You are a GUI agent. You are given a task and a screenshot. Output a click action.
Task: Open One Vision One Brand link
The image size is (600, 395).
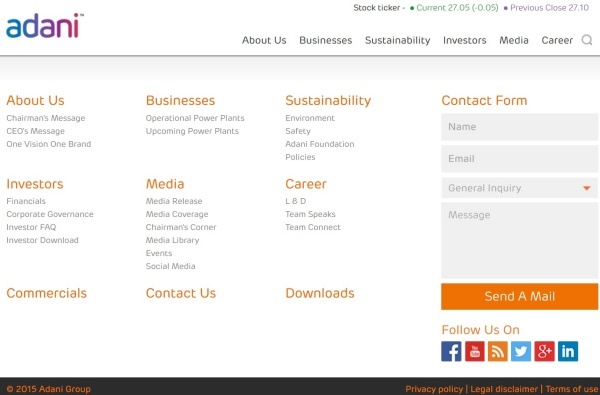click(49, 144)
